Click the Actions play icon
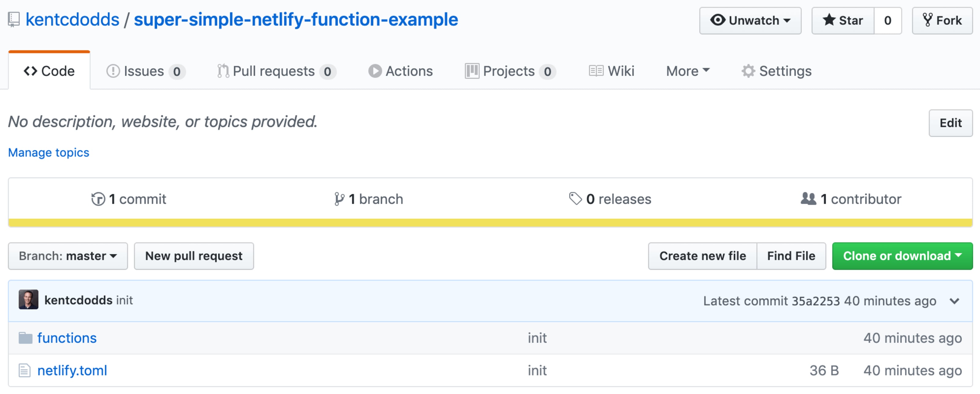This screenshot has height=394, width=980. [x=375, y=71]
